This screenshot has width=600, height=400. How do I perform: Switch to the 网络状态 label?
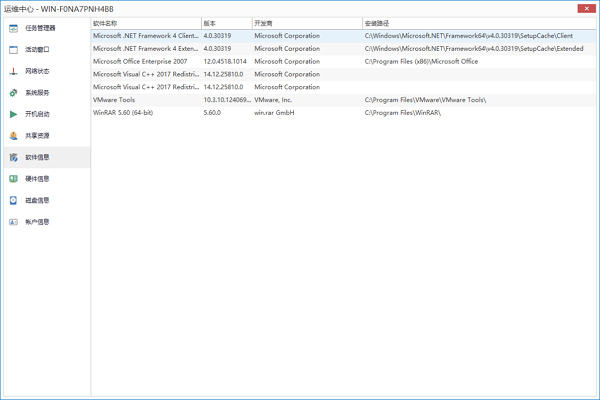37,71
